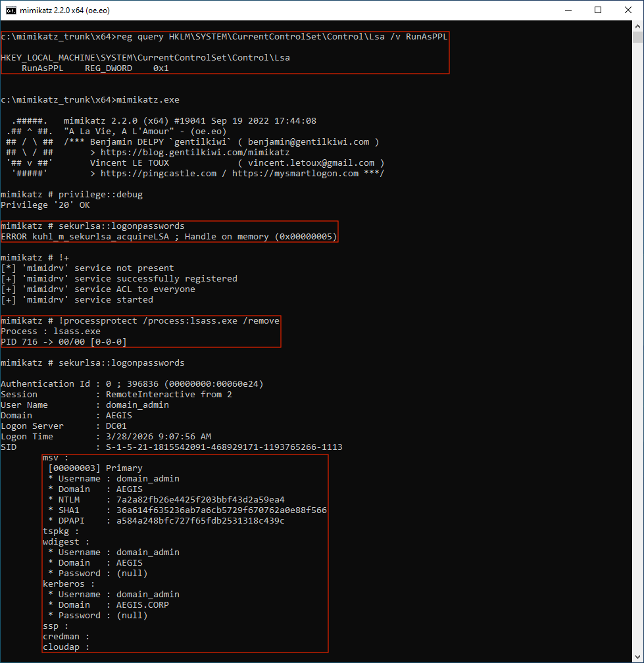644x663 pixels.
Task: Click the 'credman :' line
Action: [x=66, y=637]
